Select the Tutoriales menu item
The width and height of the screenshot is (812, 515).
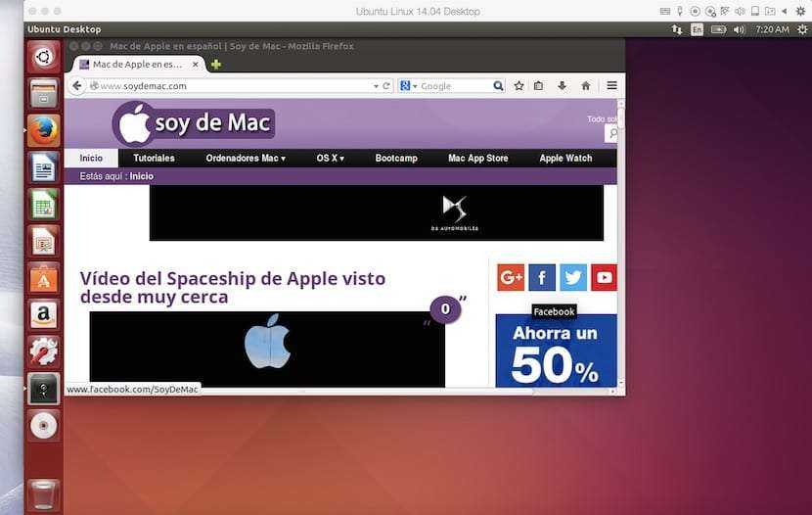coord(154,158)
